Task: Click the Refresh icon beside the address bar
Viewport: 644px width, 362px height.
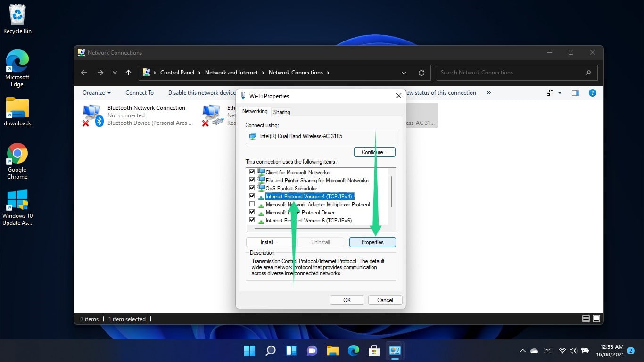Action: (421, 73)
